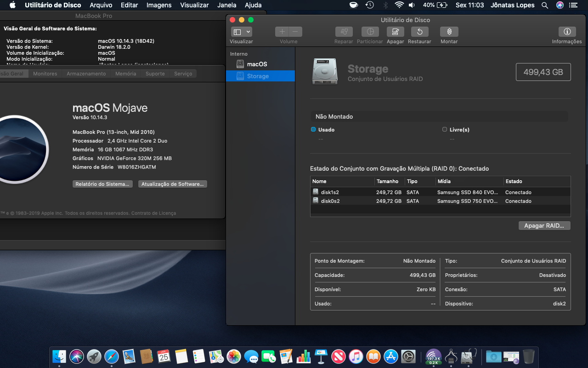
Task: Click the Restaurar toolbar icon
Action: click(x=419, y=32)
